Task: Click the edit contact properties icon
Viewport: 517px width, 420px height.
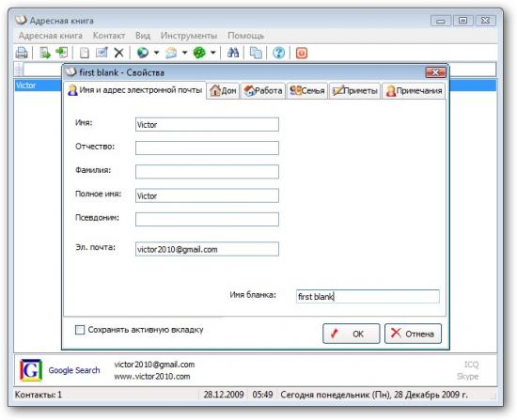Action: (x=102, y=53)
